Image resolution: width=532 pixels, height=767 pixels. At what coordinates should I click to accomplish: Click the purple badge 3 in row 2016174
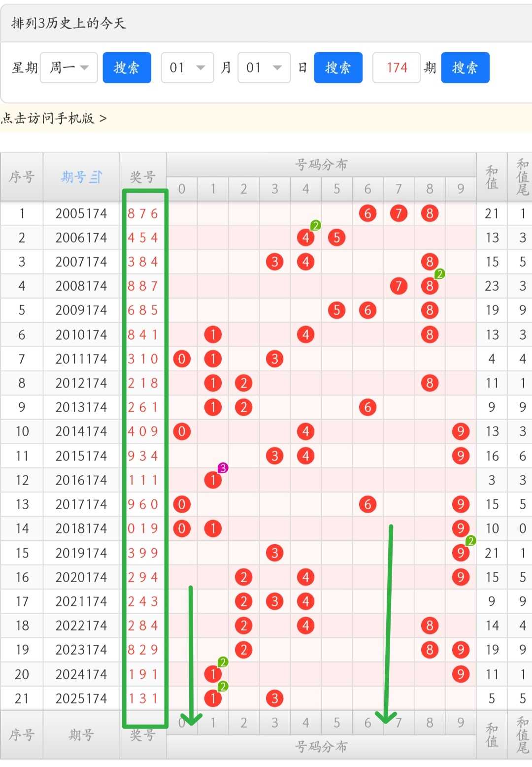point(223,468)
